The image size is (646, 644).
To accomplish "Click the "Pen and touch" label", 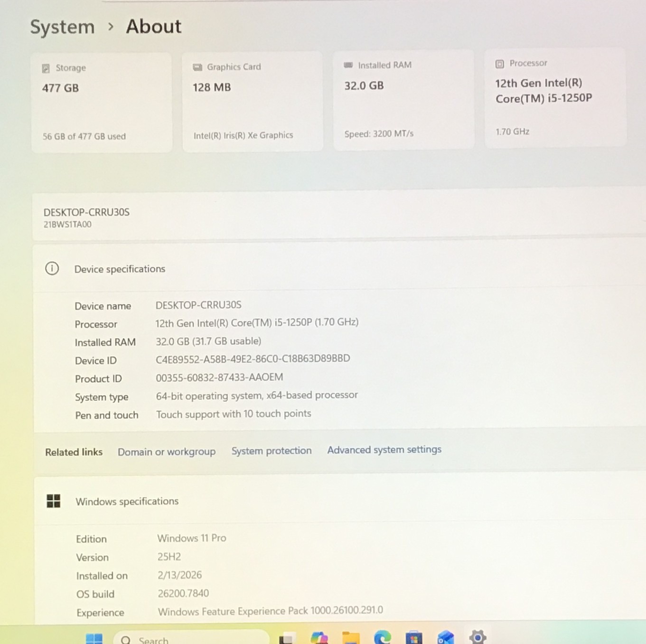I will [107, 415].
